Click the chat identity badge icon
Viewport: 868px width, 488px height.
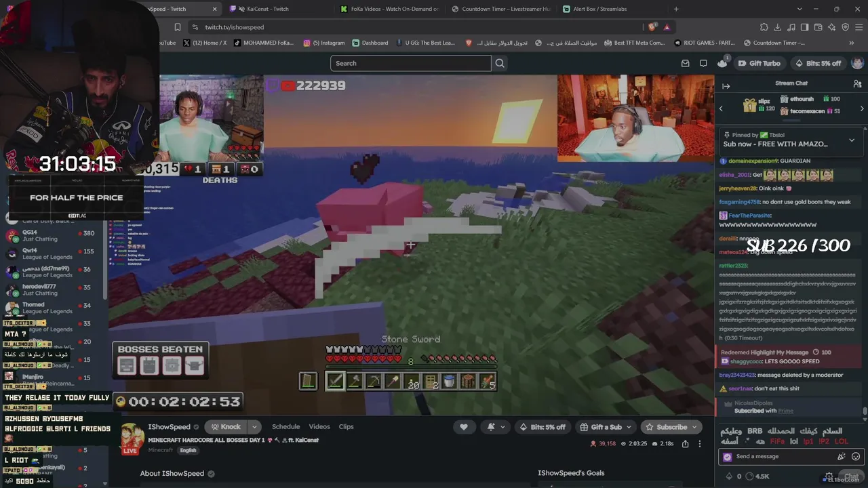(x=728, y=457)
